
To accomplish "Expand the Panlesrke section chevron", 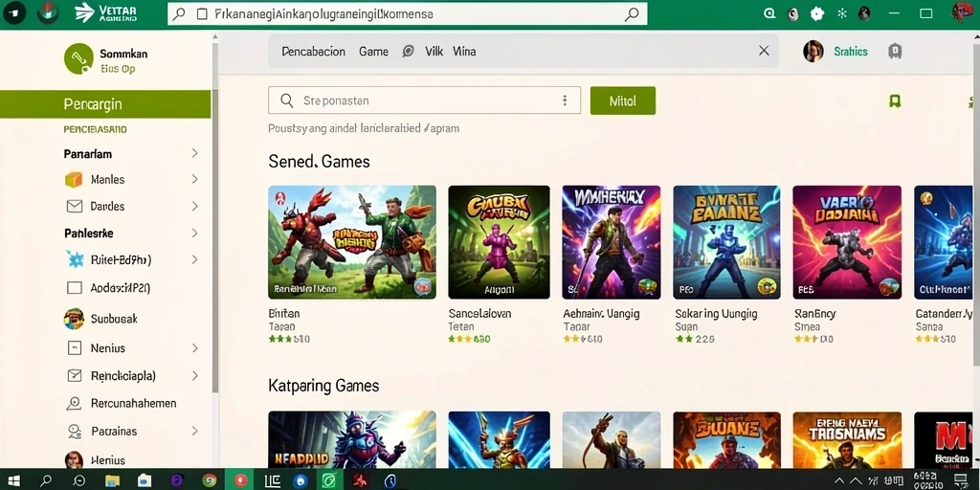I will (194, 234).
